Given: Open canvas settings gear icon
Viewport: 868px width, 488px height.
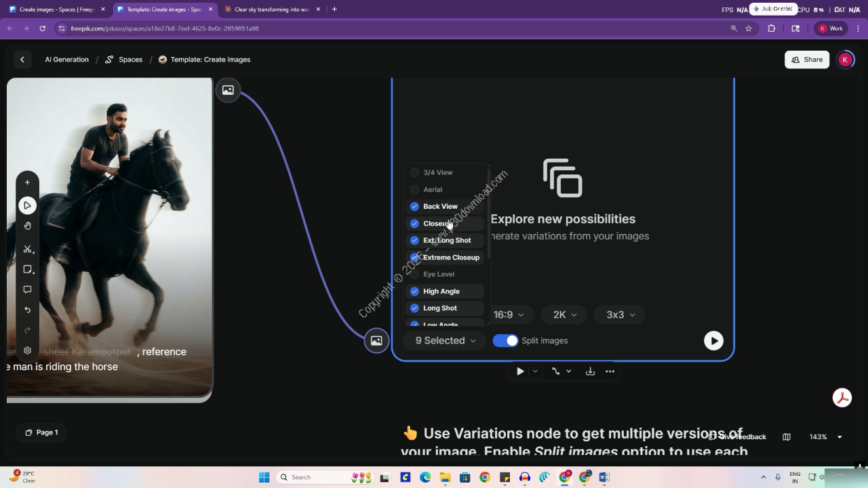Looking at the screenshot, I should [x=27, y=350].
